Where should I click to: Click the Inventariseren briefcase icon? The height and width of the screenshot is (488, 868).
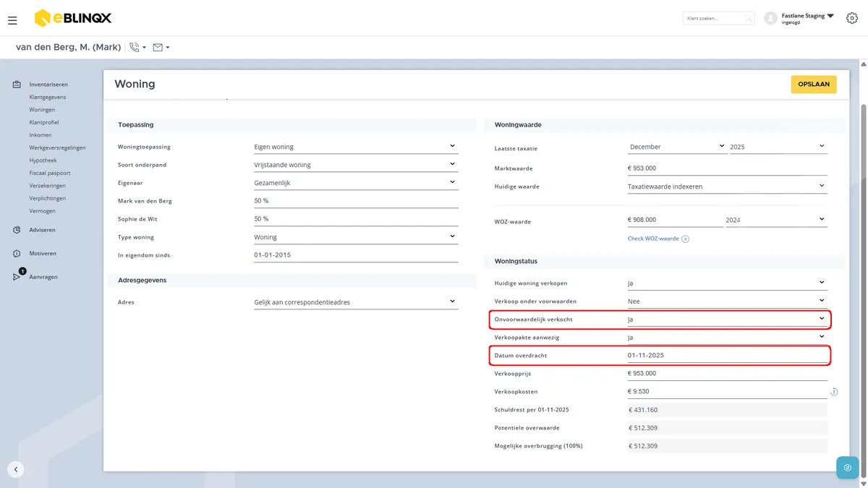point(17,85)
